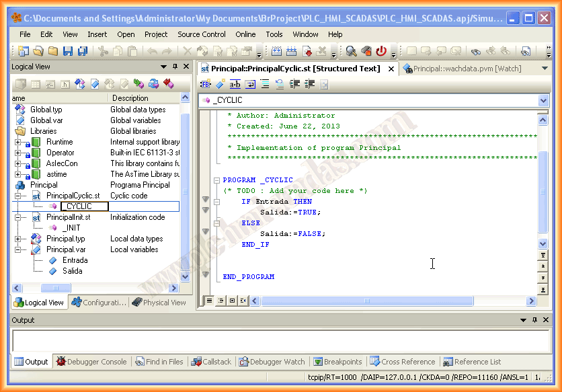The width and height of the screenshot is (562, 392).
Task: Toggle first view mode button below editor
Action: (x=209, y=301)
